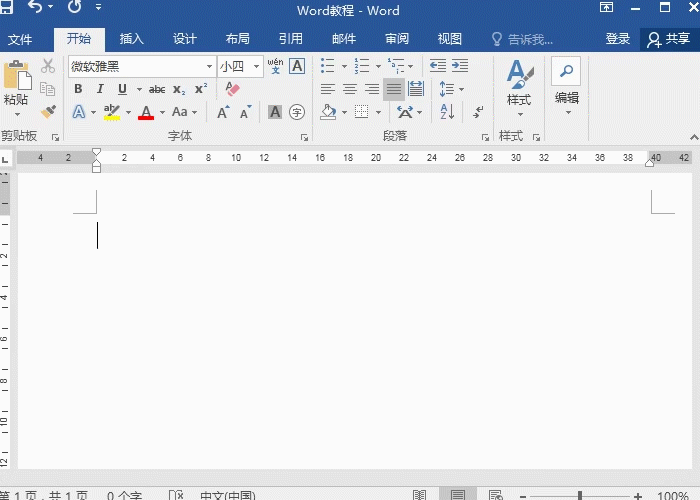700x500 pixels.
Task: Click the Clear Formatting eraser icon
Action: coord(232,89)
